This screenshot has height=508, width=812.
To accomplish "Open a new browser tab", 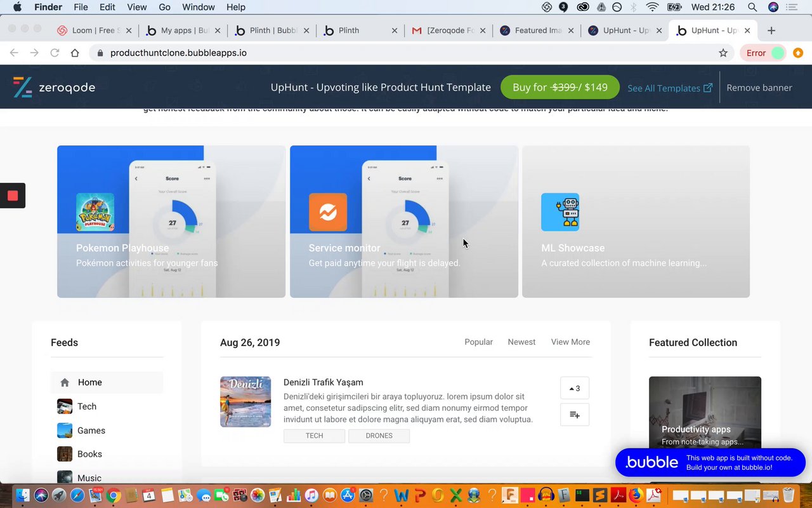I will click(x=771, y=30).
